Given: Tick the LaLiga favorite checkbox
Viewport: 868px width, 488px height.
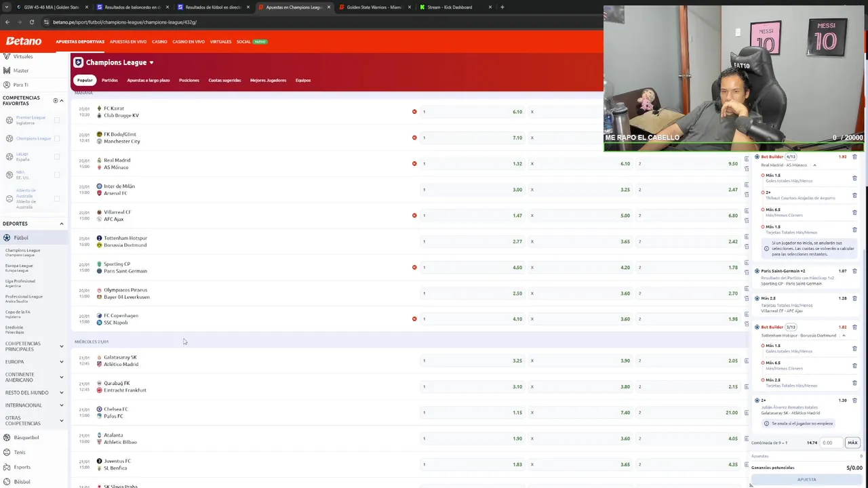Looking at the screenshot, I should [57, 157].
